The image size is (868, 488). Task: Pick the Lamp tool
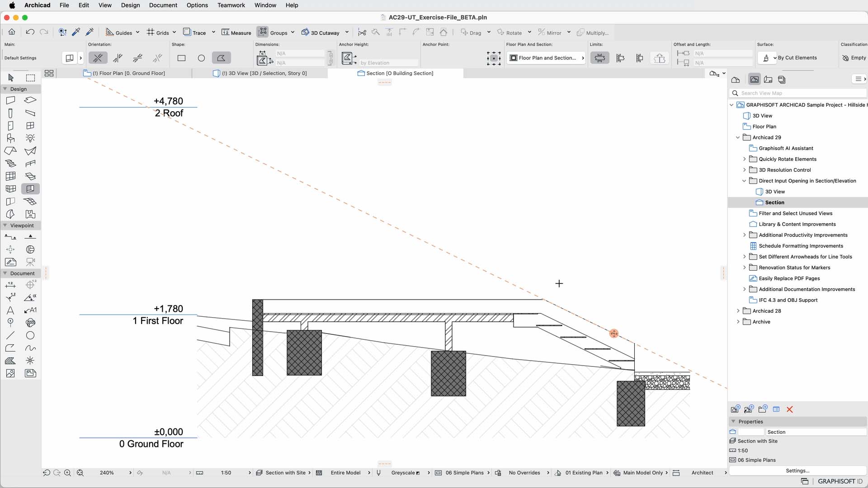tap(30, 138)
